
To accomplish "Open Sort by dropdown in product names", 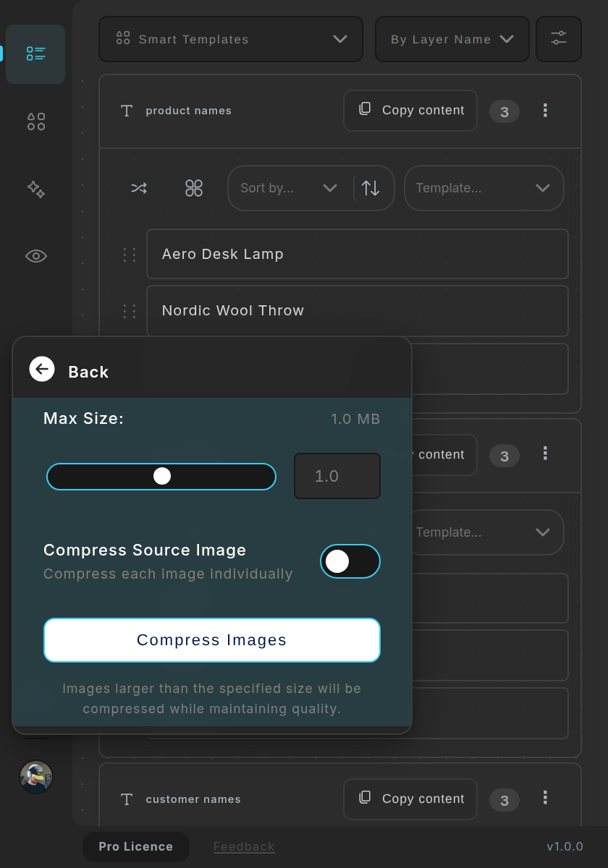I will [290, 188].
